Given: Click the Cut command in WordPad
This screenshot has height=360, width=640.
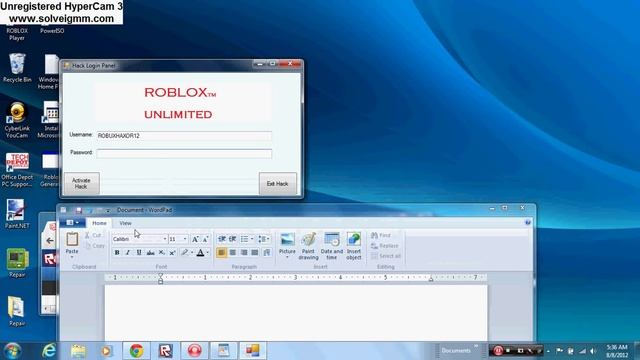Looking at the screenshot, I should pos(93,236).
